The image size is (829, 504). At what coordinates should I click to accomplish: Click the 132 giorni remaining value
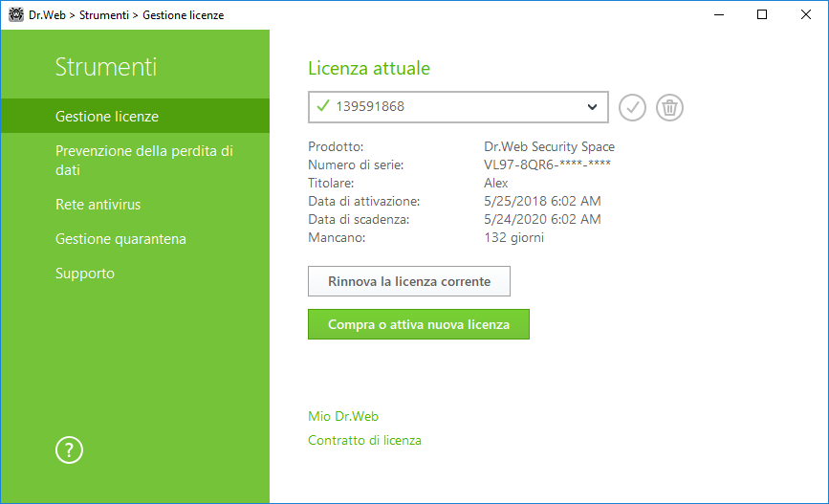[513, 237]
